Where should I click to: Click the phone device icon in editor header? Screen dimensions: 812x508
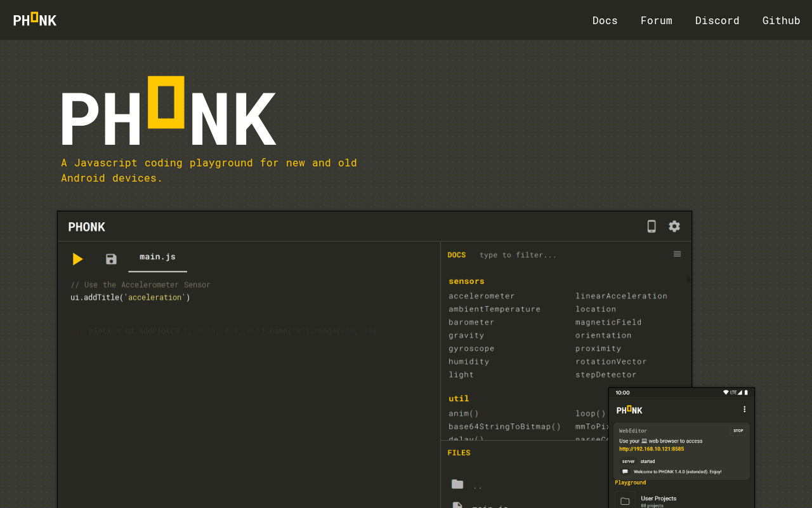click(x=652, y=226)
